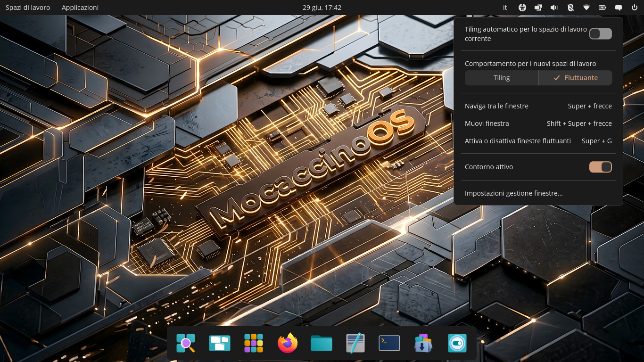The width and height of the screenshot is (644, 362).
Task: Open the Spazi di lavoro menu
Action: point(28,8)
